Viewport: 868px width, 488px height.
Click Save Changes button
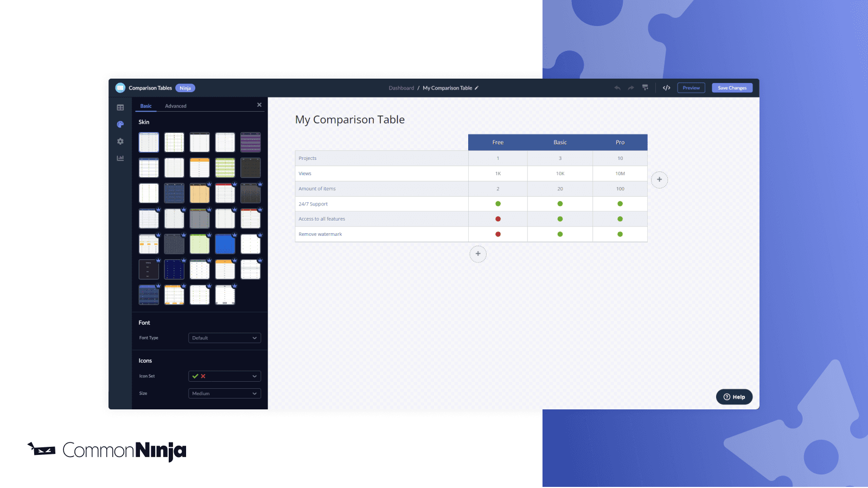click(x=732, y=88)
